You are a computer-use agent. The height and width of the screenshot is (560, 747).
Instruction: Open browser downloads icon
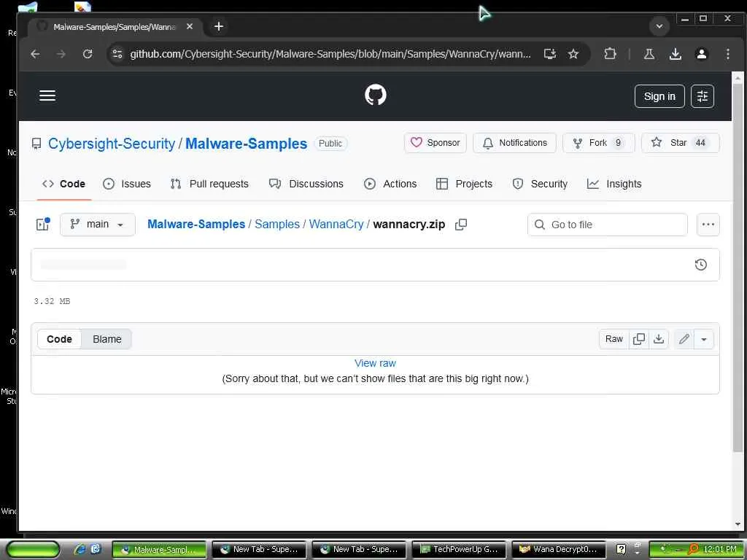click(675, 54)
